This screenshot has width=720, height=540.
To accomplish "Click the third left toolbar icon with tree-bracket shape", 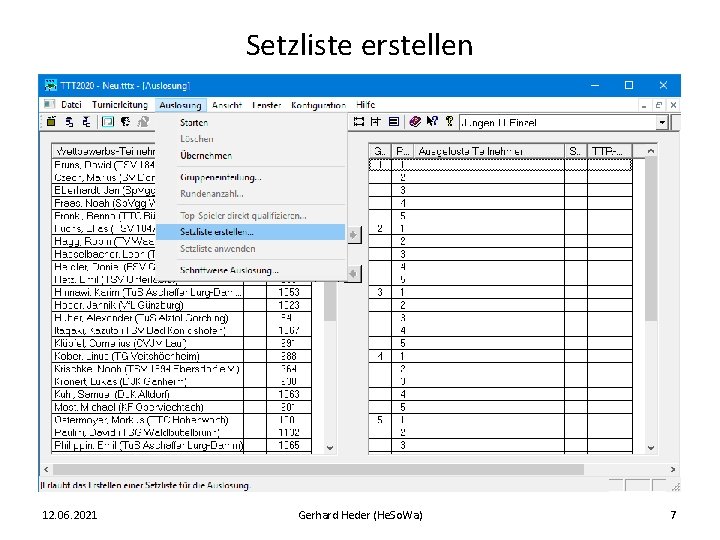I will 86,122.
